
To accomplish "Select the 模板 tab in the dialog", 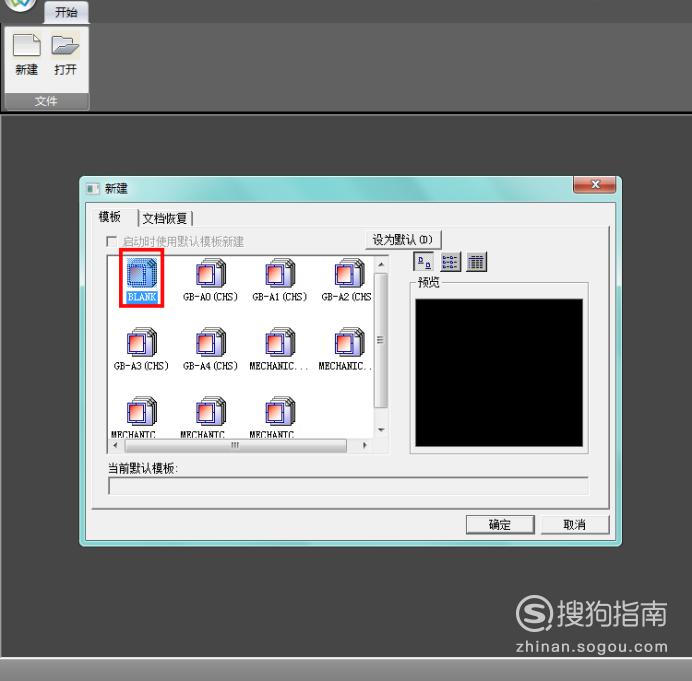I will tap(110, 217).
